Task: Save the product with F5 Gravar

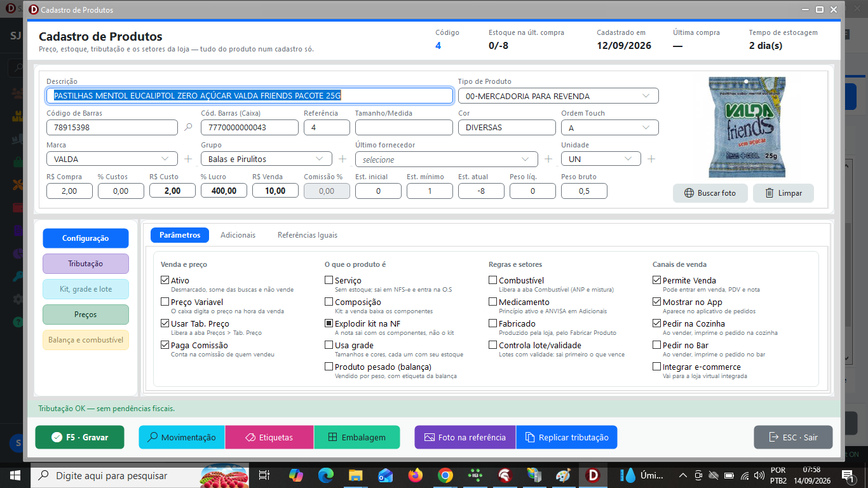Action: pos(80,437)
